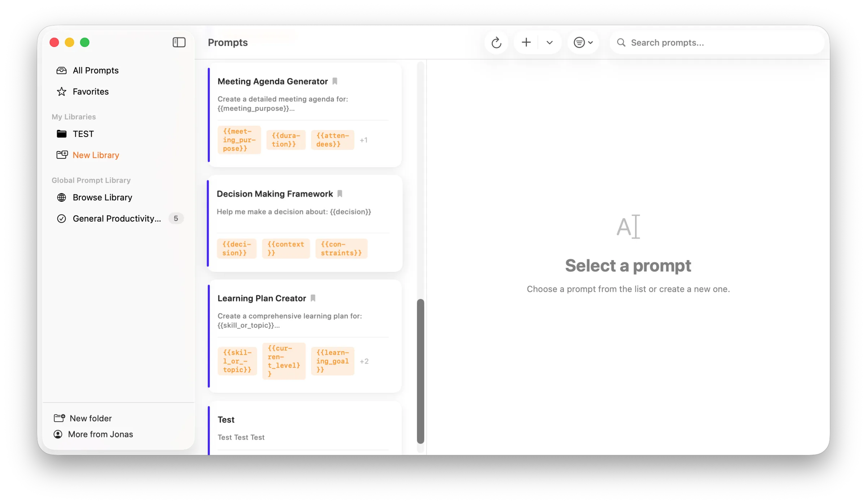Click bookmark icon on Decision Making Framework
The image size is (867, 504).
click(340, 194)
